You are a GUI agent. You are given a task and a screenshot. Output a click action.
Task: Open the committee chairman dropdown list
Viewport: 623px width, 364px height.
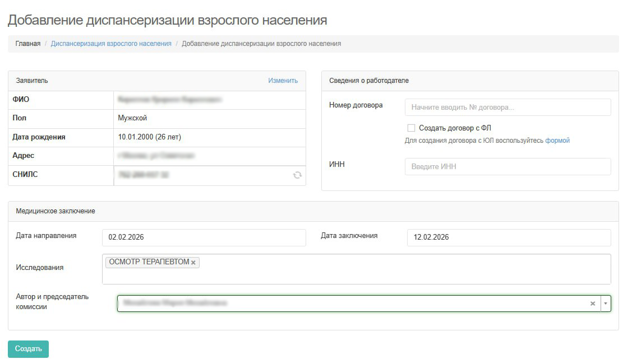point(606,303)
